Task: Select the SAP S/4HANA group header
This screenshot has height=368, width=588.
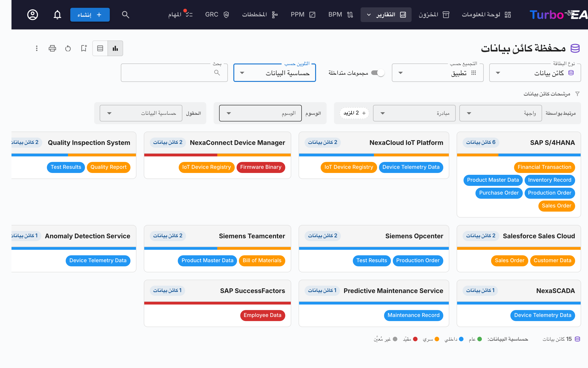Action: pos(519,143)
